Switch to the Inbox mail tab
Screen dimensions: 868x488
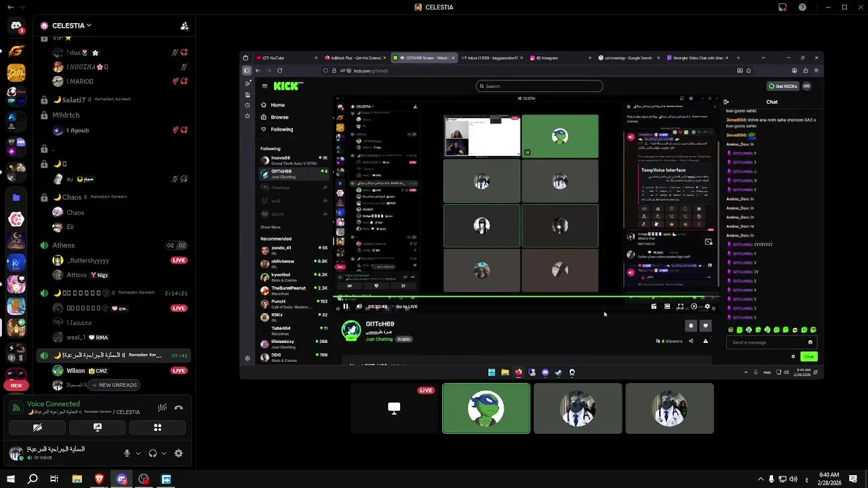click(493, 58)
